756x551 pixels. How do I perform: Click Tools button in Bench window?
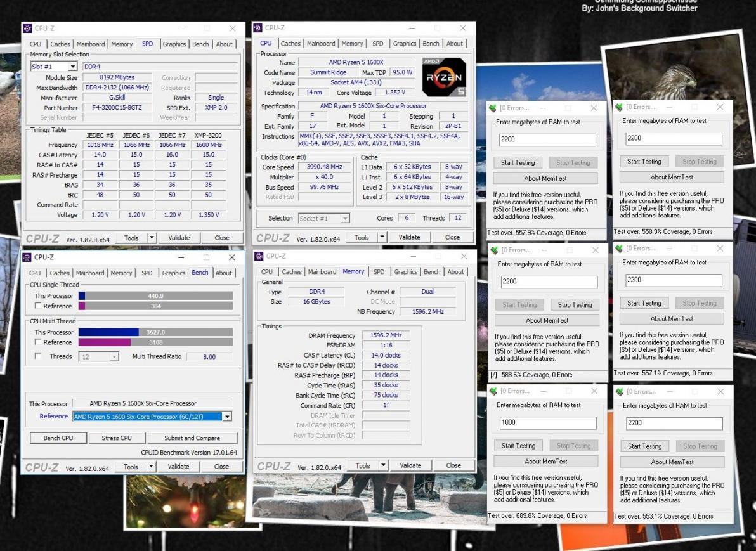click(131, 467)
